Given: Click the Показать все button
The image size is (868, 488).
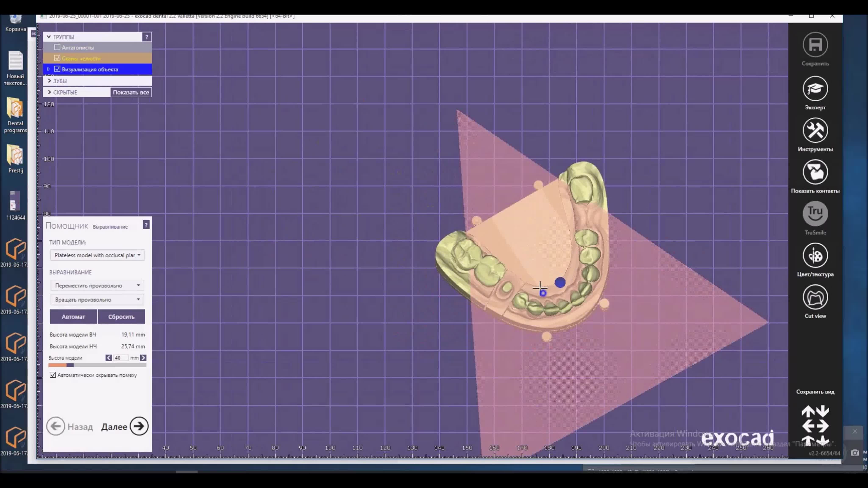Looking at the screenshot, I should (x=131, y=92).
